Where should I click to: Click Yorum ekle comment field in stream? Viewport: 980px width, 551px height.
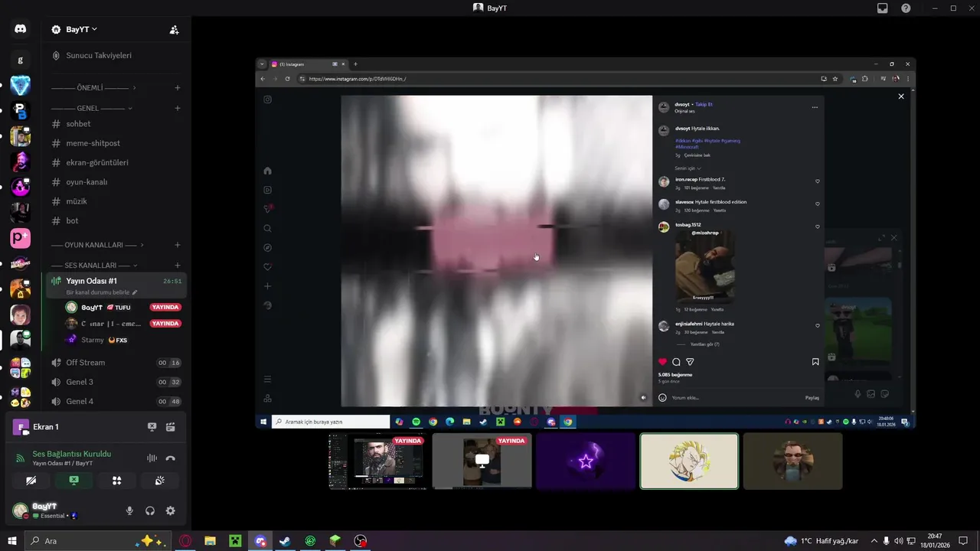(735, 398)
